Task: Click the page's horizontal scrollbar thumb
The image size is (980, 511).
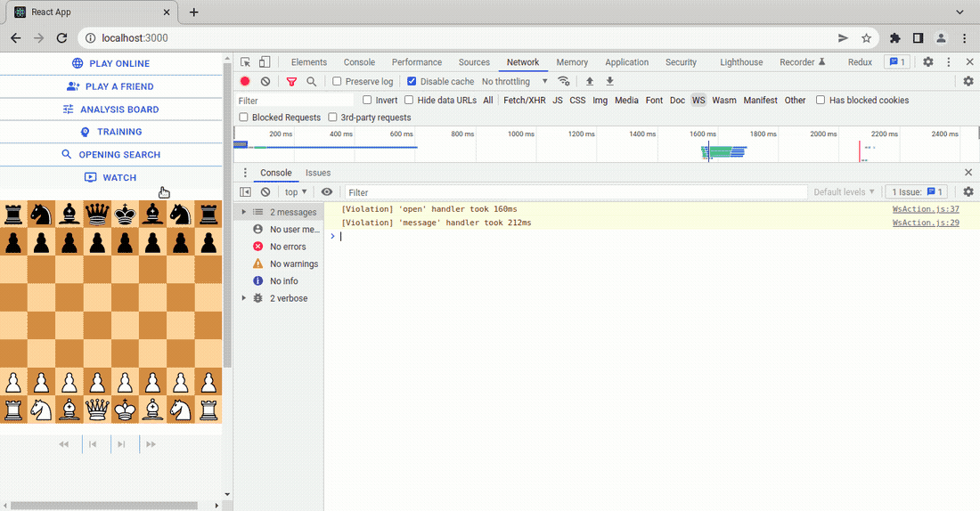Action: click(x=103, y=506)
